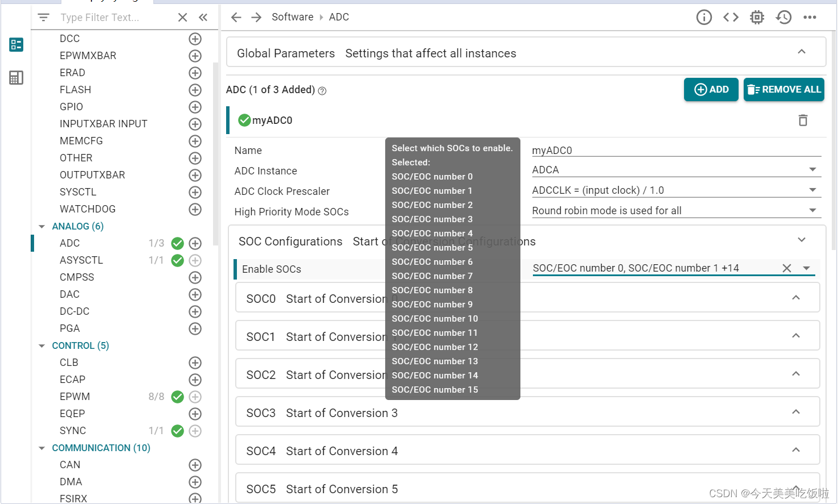This screenshot has height=504, width=838.
Task: Select the CAN module in sidebar
Action: pos(70,465)
